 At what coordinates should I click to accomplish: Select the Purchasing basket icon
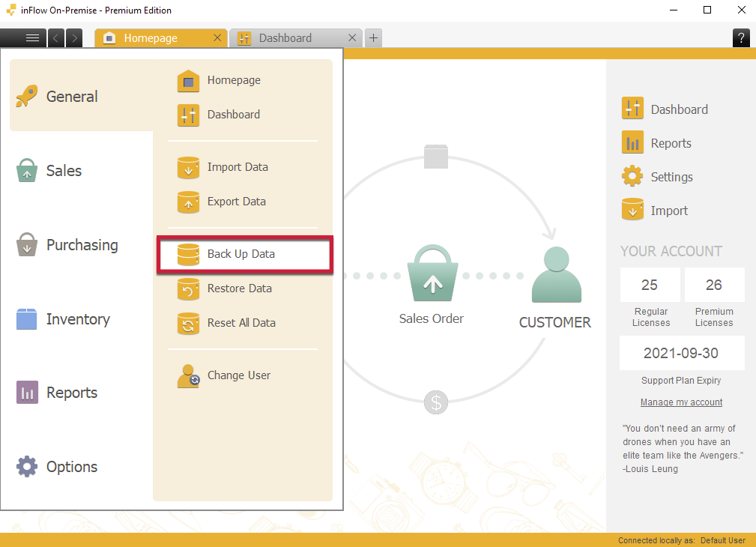[27, 244]
